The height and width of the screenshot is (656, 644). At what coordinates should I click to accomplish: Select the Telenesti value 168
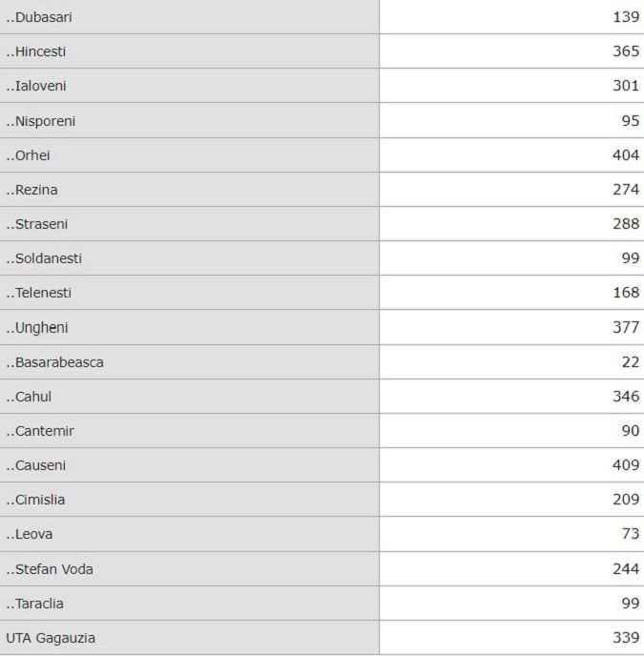[x=626, y=293]
